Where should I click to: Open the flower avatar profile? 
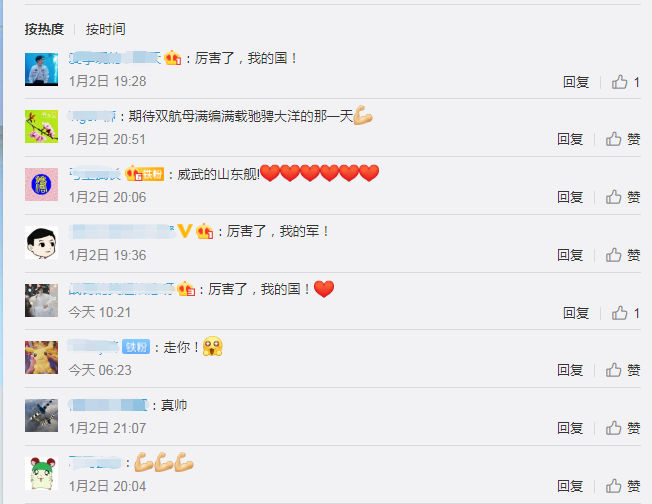pyautogui.click(x=42, y=126)
